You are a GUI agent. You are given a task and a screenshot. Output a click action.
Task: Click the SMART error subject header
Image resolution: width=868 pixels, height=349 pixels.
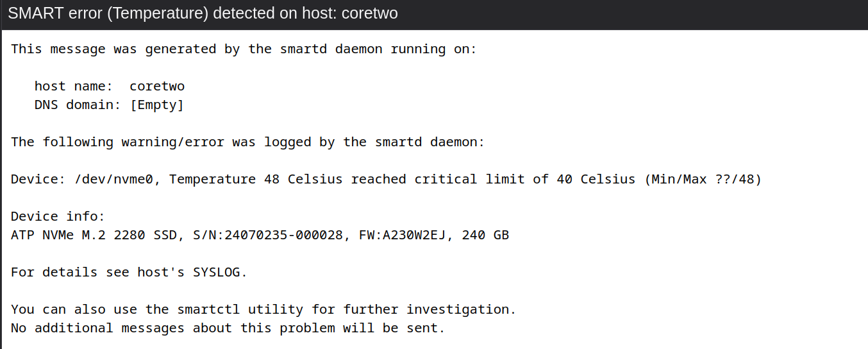click(x=203, y=13)
